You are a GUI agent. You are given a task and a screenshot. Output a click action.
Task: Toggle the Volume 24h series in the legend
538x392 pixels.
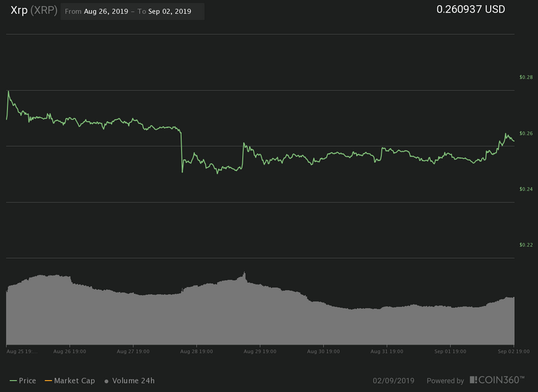(x=130, y=381)
